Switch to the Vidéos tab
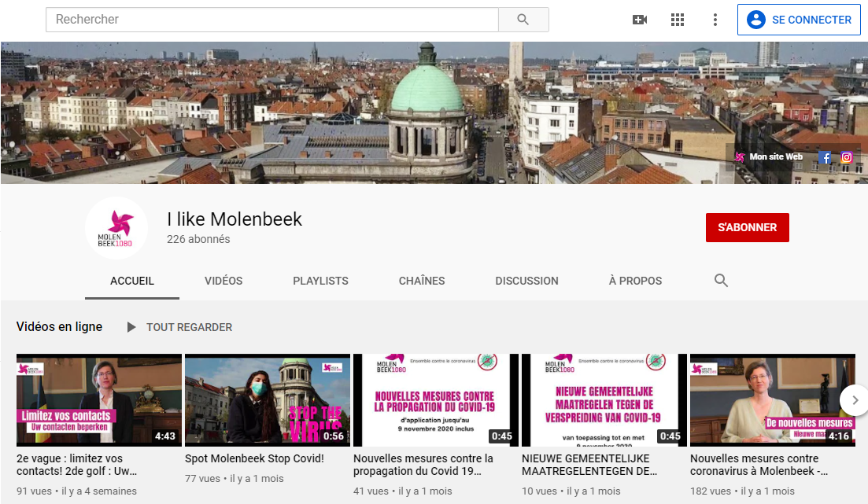The image size is (868, 504). pyautogui.click(x=223, y=281)
